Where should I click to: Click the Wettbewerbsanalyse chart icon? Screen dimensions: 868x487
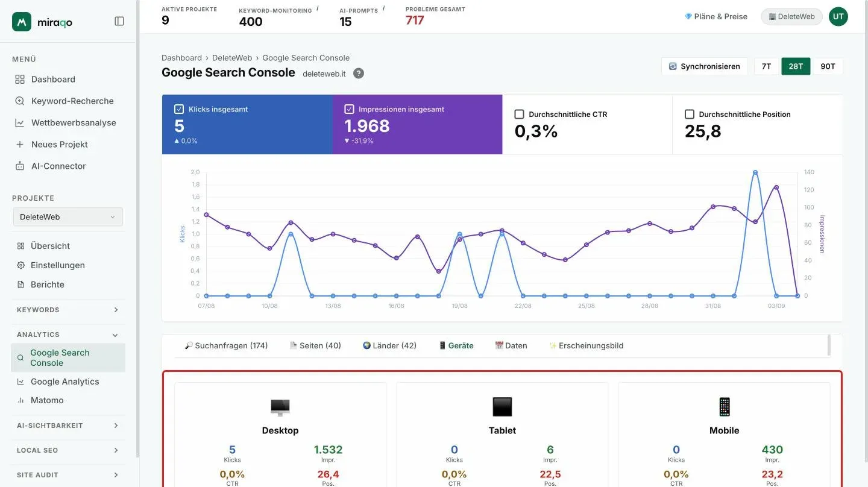point(20,123)
